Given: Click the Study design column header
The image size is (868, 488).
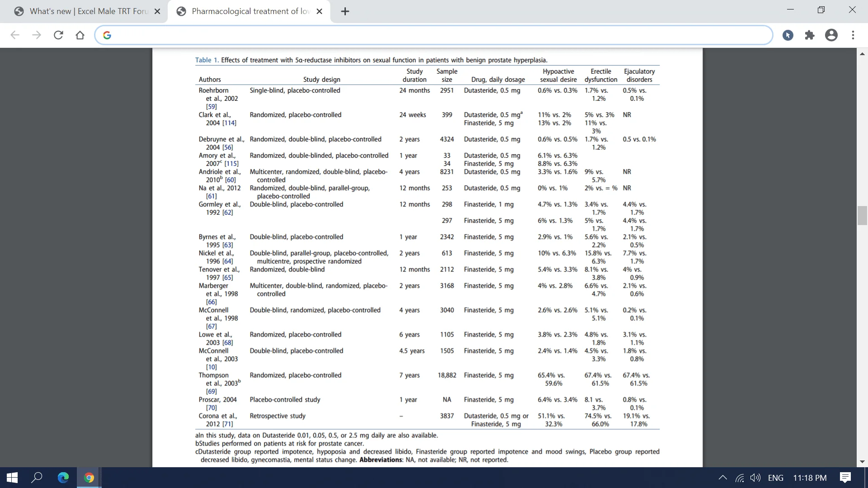Looking at the screenshot, I should click(321, 80).
